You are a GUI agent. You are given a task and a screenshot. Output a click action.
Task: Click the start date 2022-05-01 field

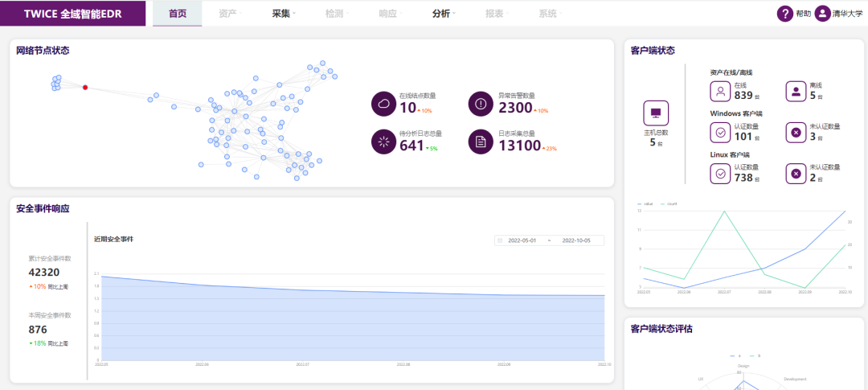pos(522,240)
